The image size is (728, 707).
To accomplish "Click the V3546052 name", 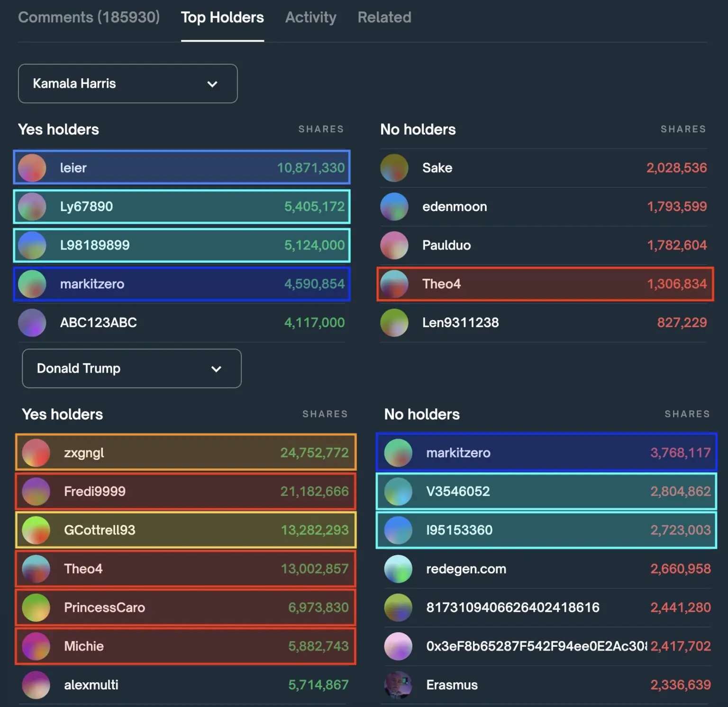I will pos(458,491).
